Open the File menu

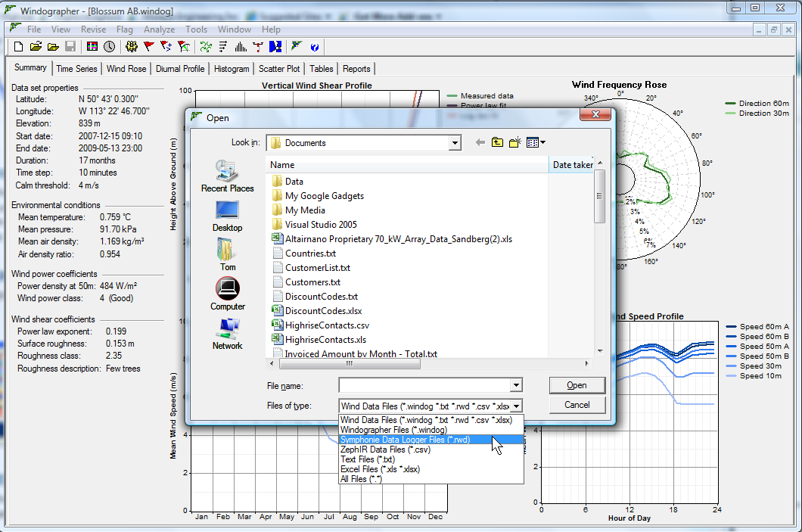34,30
